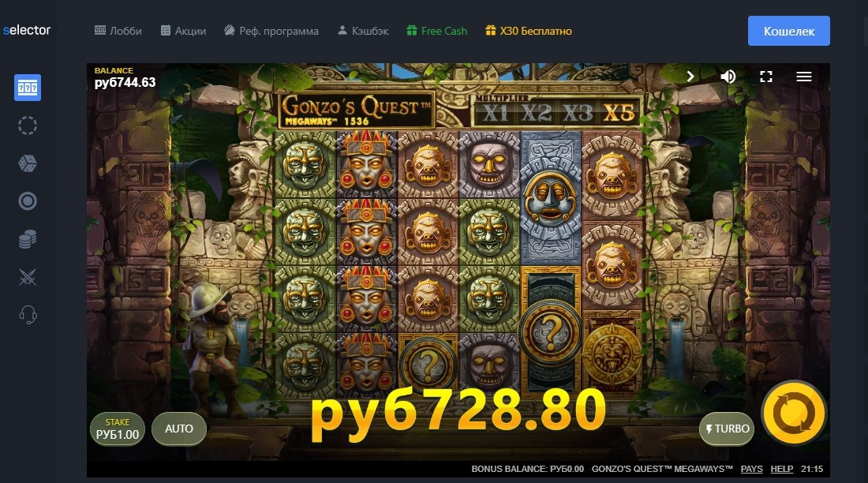Select the dashed circle sidebar icon

click(27, 125)
